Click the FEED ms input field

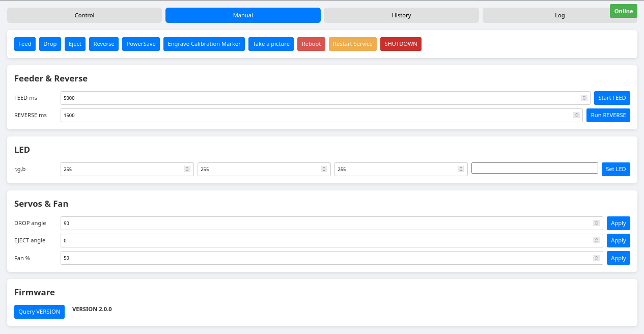coord(305,98)
